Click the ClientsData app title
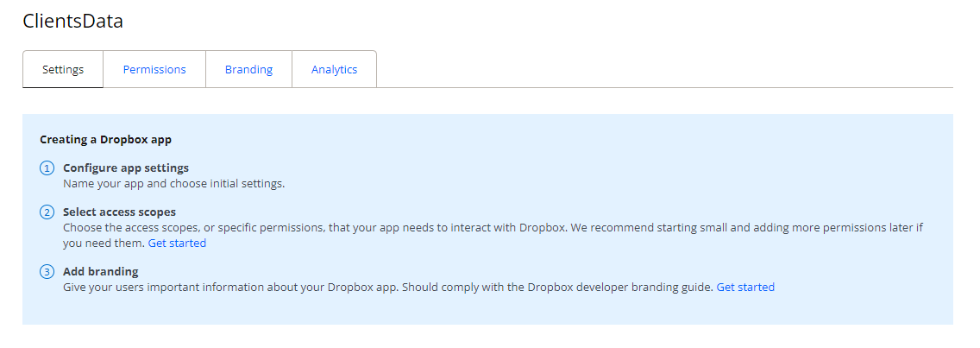The image size is (980, 348). [73, 22]
